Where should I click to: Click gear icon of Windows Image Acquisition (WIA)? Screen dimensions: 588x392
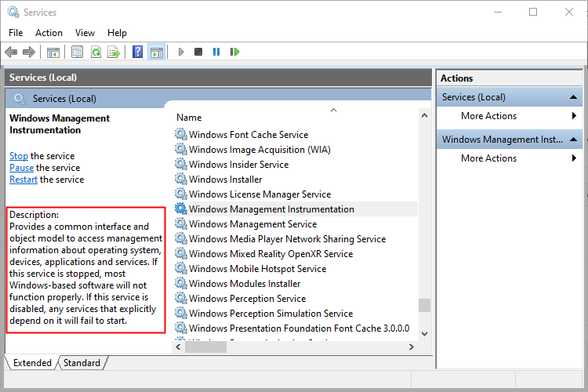(x=181, y=149)
